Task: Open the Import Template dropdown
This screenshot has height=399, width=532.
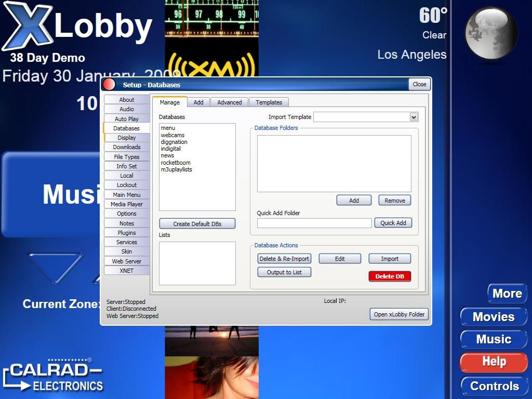Action: 413,117
